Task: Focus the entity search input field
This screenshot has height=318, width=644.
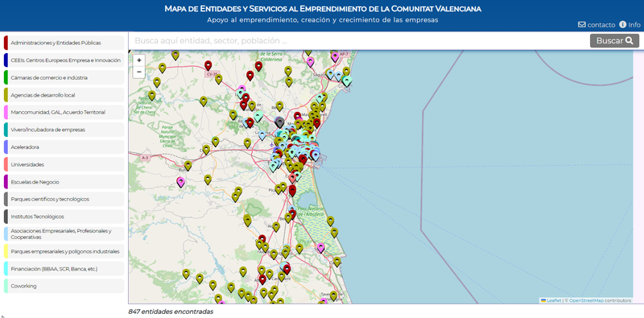Action: [359, 41]
